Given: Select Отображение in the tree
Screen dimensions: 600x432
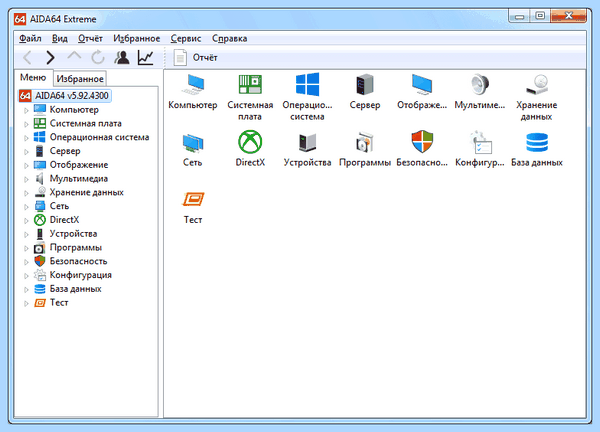Looking at the screenshot, I should [79, 165].
